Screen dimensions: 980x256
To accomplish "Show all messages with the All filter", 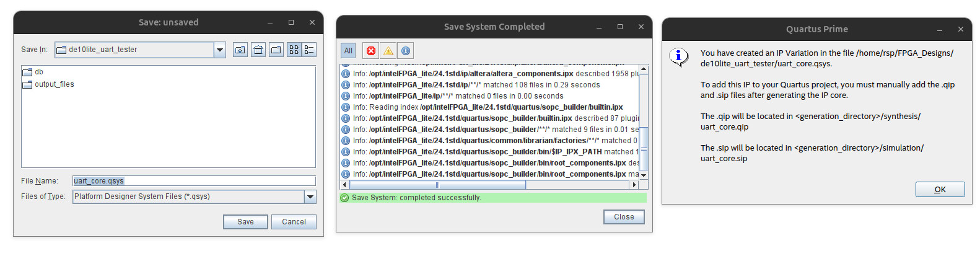I will click(348, 51).
